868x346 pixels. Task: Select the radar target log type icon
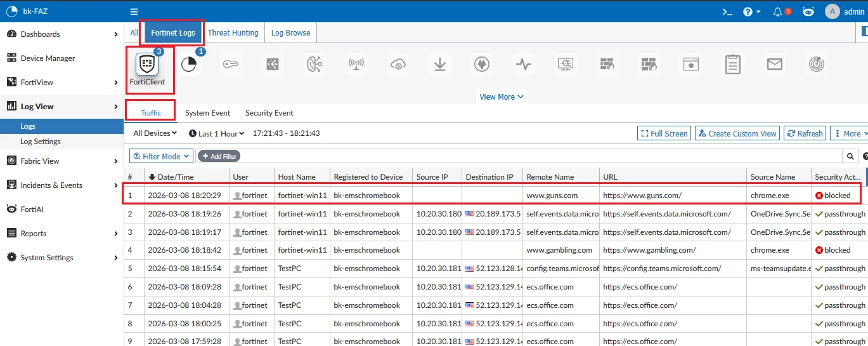click(x=817, y=64)
